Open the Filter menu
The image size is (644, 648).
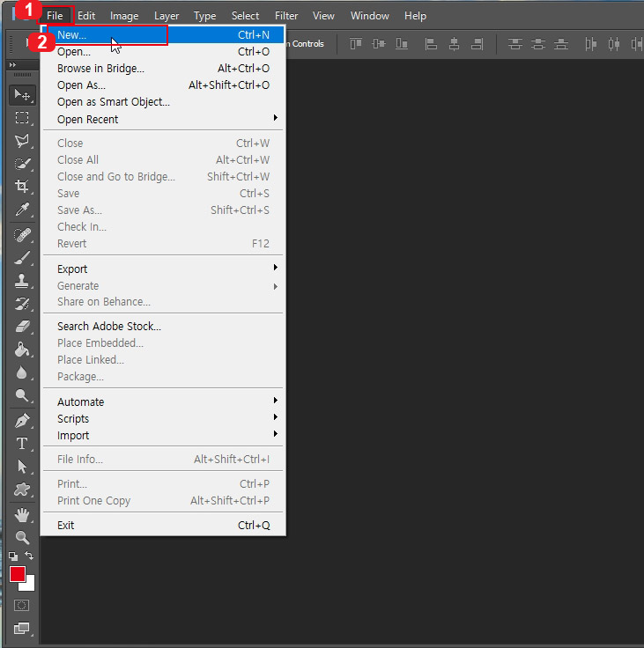coord(286,16)
